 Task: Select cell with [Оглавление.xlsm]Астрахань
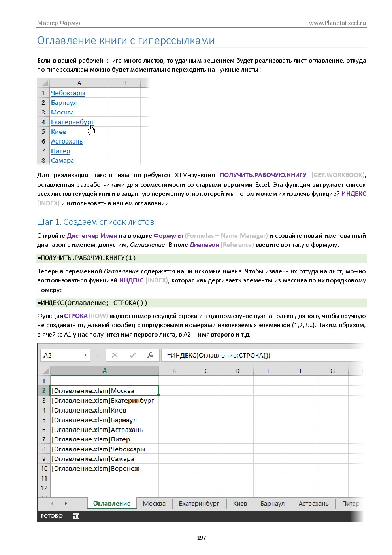point(104,430)
